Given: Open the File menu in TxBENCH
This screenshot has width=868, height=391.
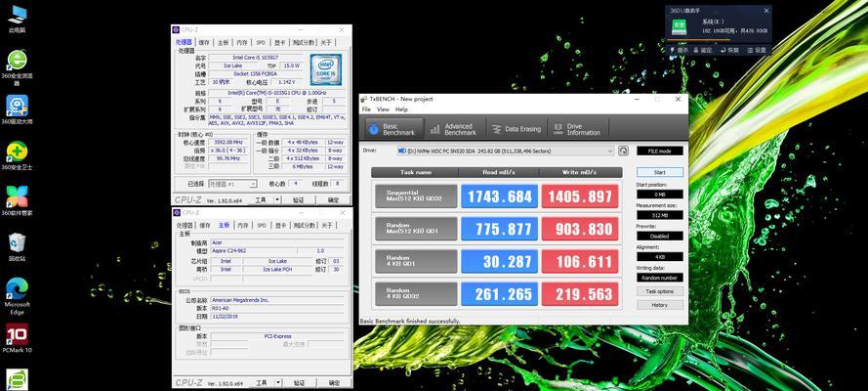Looking at the screenshot, I should coord(366,109).
